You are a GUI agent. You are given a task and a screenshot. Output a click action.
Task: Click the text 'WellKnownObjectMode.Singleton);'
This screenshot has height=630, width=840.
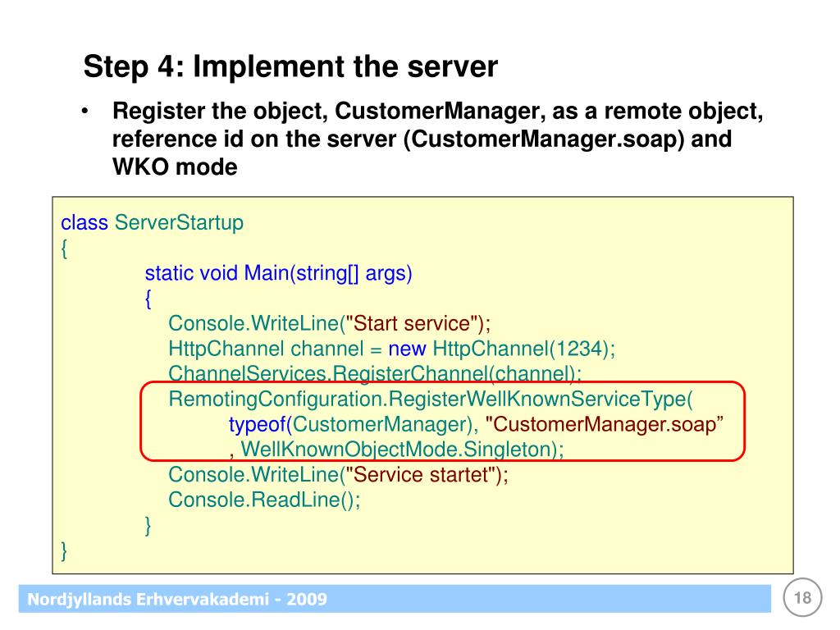tap(402, 450)
